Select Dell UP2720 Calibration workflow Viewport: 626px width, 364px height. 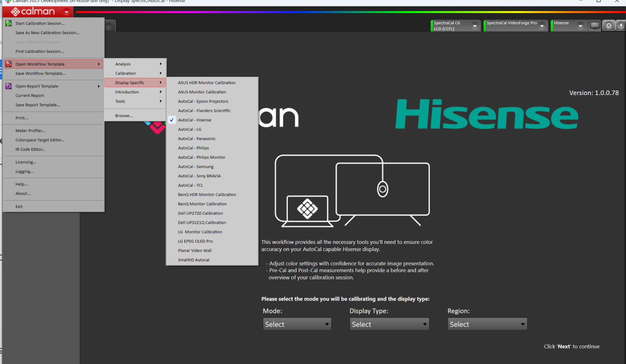coord(212,213)
